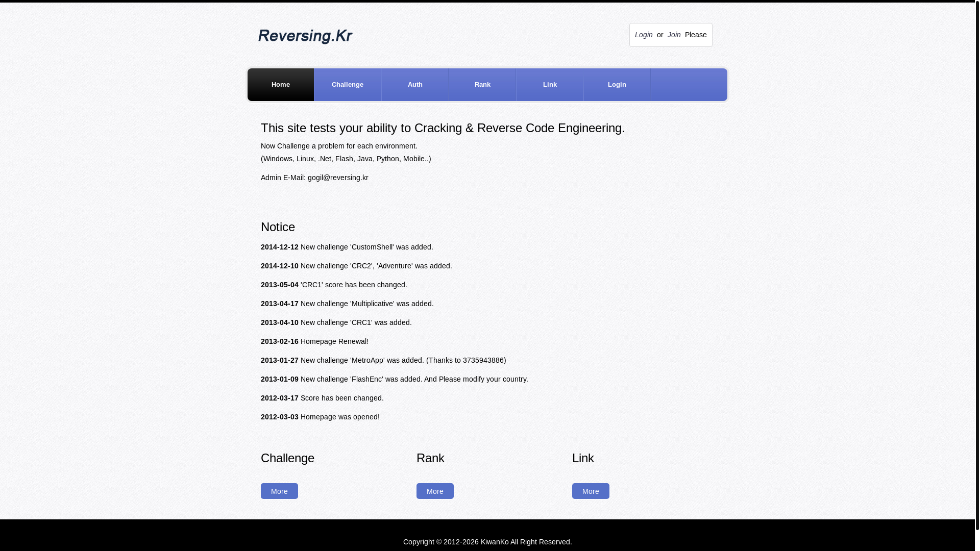
Task: Click the 2013-04-10 'CRC1' was added notice
Action: pos(336,322)
